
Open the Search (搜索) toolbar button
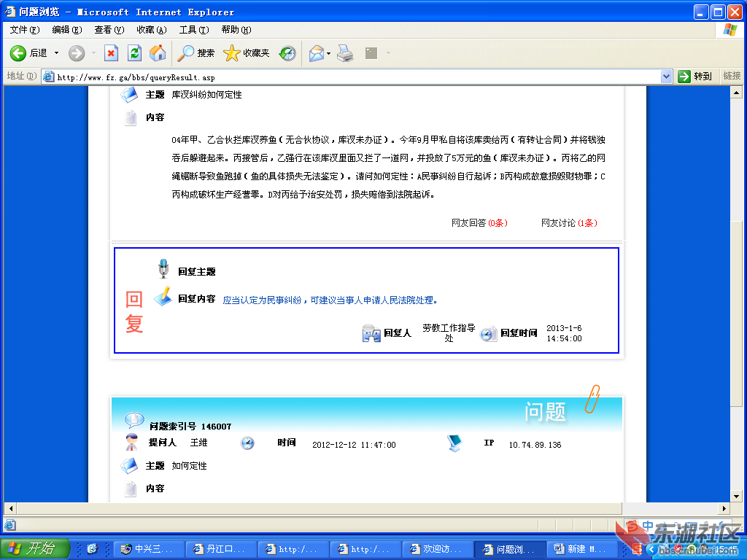click(x=196, y=52)
